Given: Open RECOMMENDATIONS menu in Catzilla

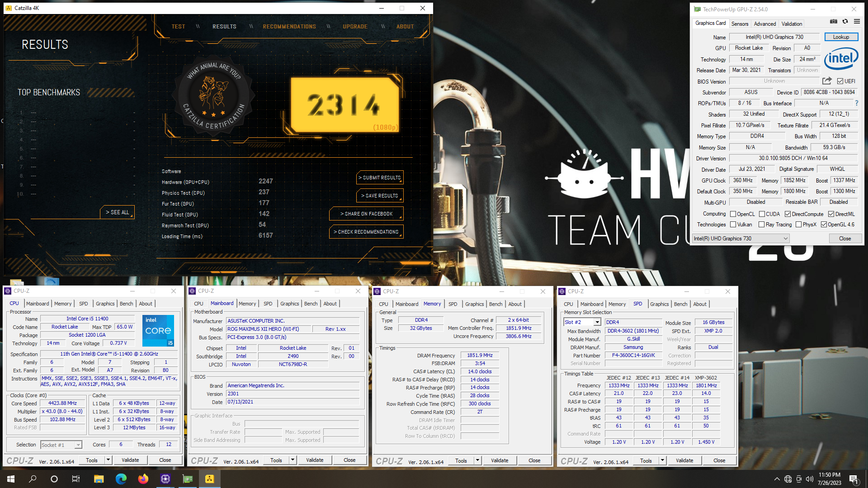Looking at the screenshot, I should pyautogui.click(x=289, y=27).
